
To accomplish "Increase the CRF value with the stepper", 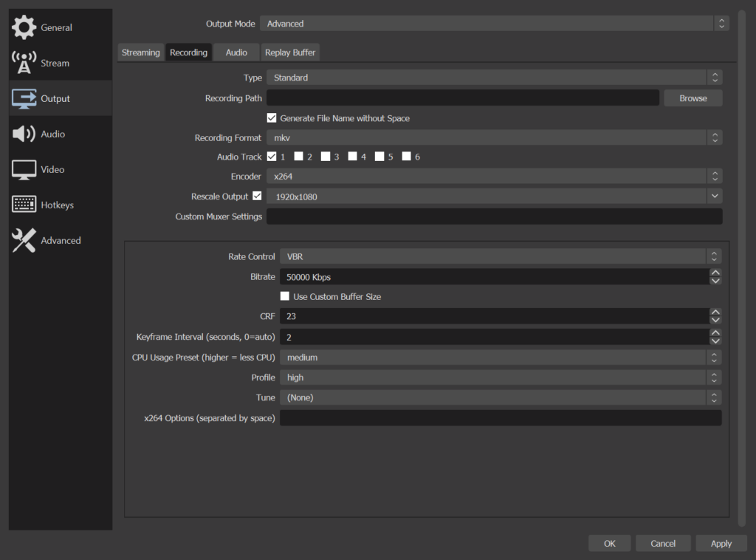I will pos(715,313).
